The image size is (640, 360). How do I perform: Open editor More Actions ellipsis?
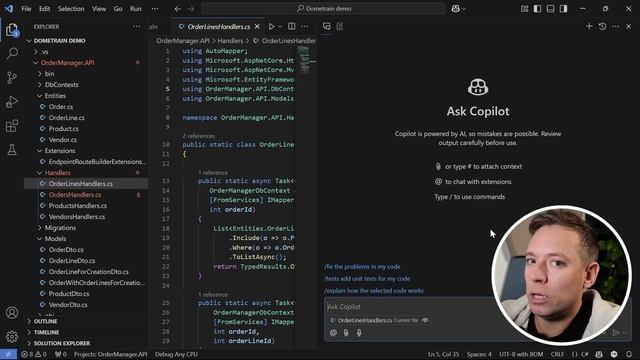(304, 27)
